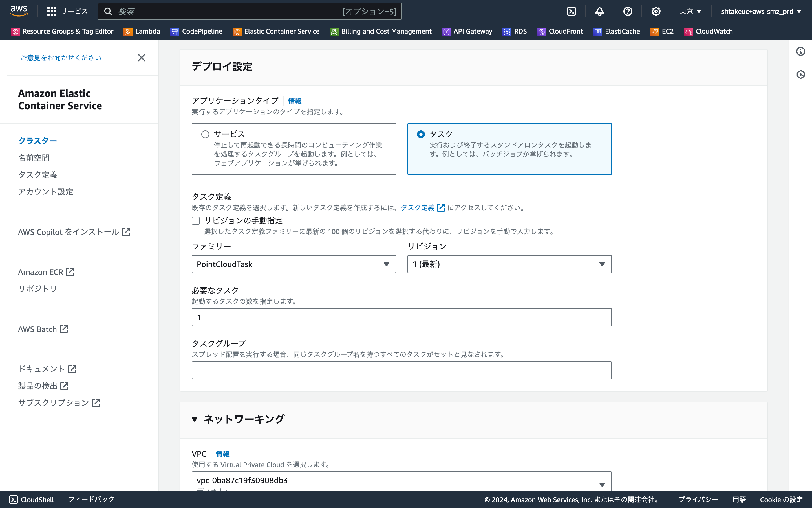Open the shtakeuc+aws-smz_prd account menu
812x508 pixels.
(x=761, y=11)
